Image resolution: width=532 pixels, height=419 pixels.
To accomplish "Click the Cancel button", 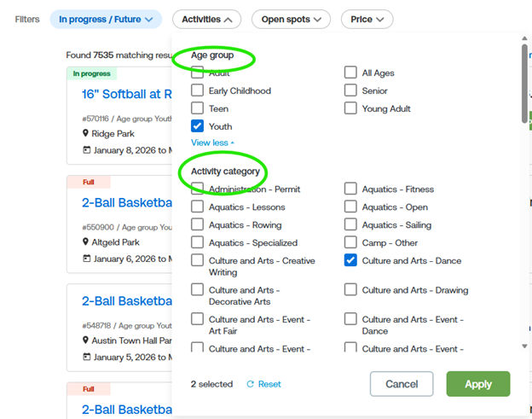I will 402,384.
